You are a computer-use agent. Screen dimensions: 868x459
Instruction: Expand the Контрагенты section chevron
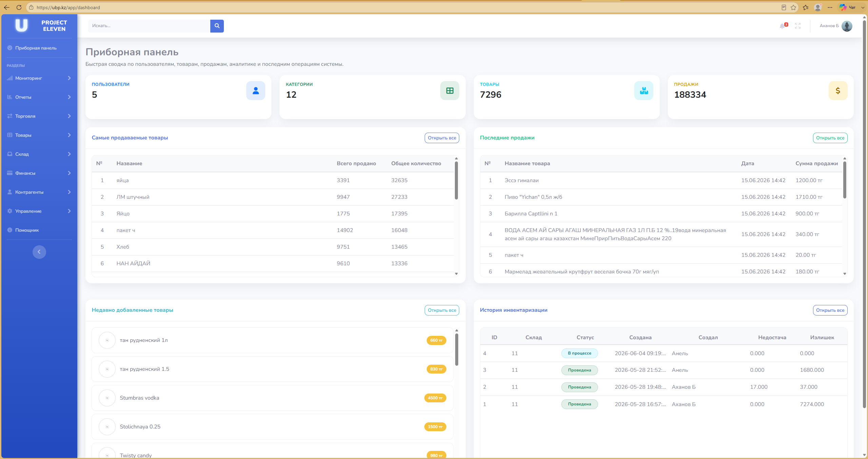coord(69,192)
